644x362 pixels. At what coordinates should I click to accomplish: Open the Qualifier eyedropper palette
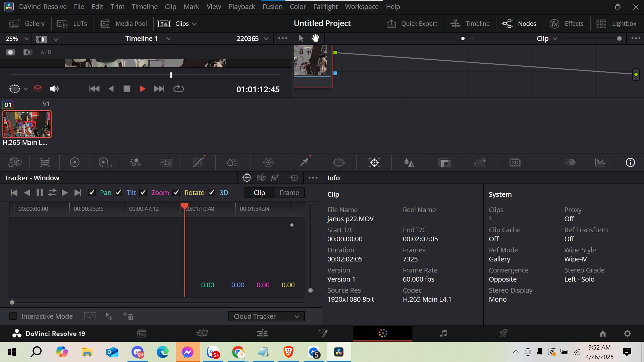[304, 163]
